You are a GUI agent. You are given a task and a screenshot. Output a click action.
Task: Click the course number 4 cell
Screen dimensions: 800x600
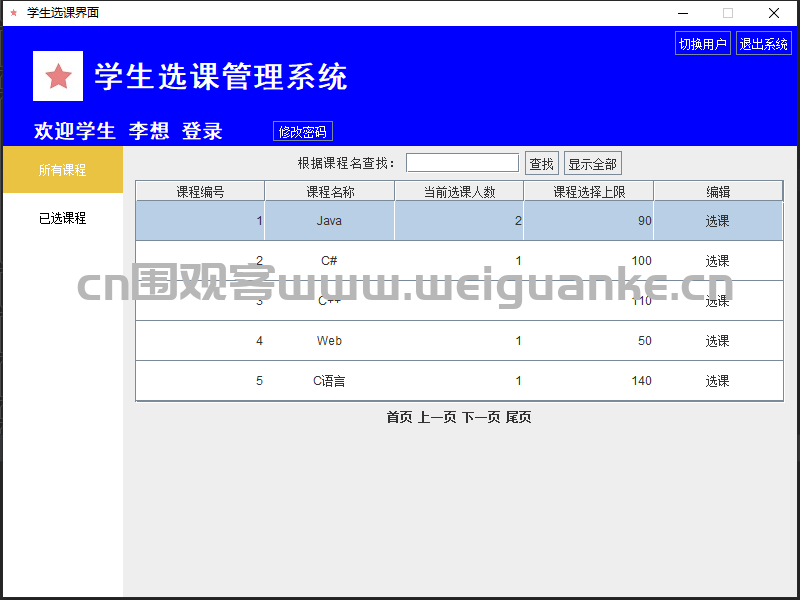pos(200,341)
